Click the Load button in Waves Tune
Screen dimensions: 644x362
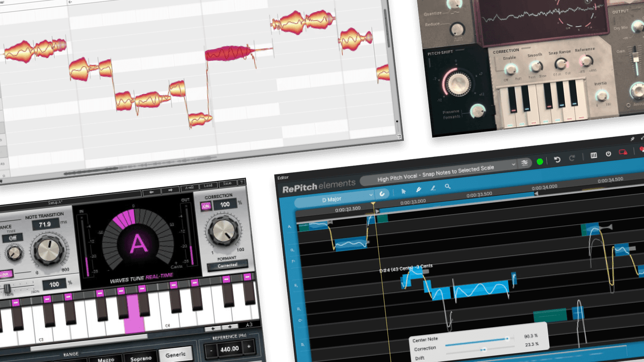208,185
